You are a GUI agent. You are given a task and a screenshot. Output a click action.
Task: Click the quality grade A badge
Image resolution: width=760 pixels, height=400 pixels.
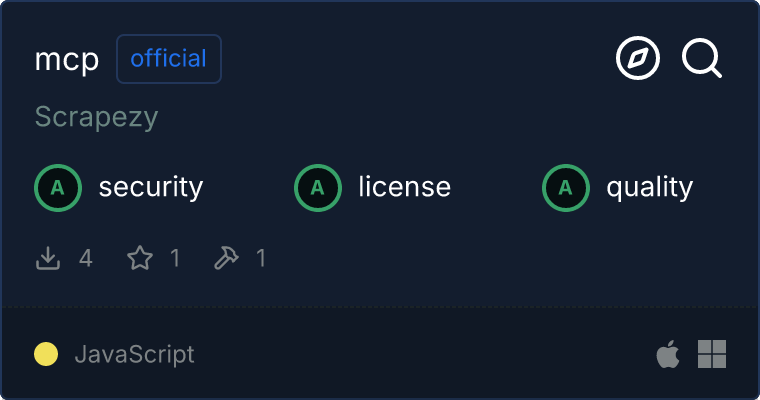(x=566, y=187)
